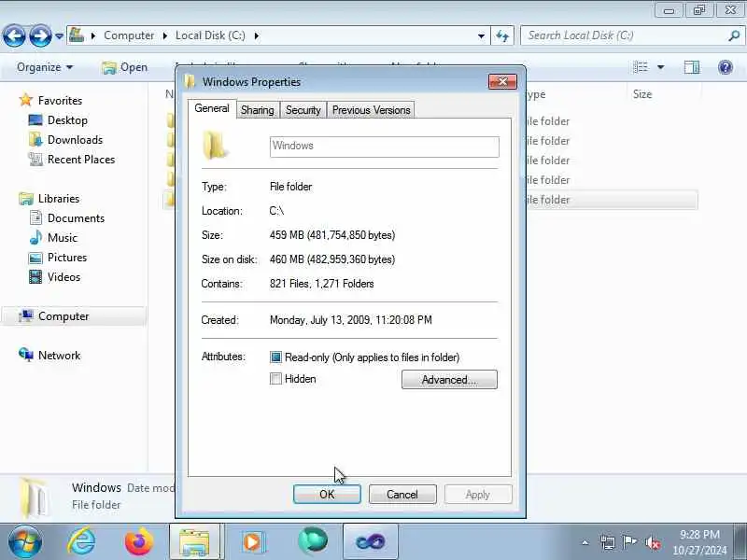Switch to the General tab
This screenshot has height=560, width=747.
pyautogui.click(x=212, y=108)
